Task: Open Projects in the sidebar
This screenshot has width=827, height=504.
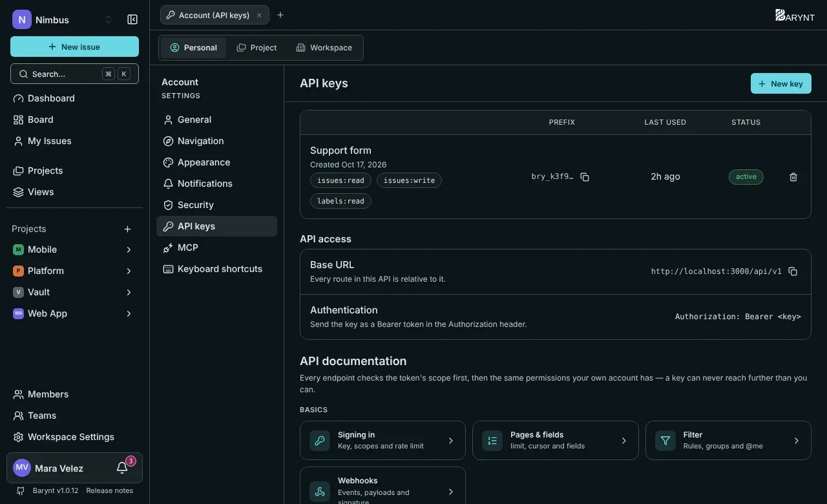Action: pos(74,171)
